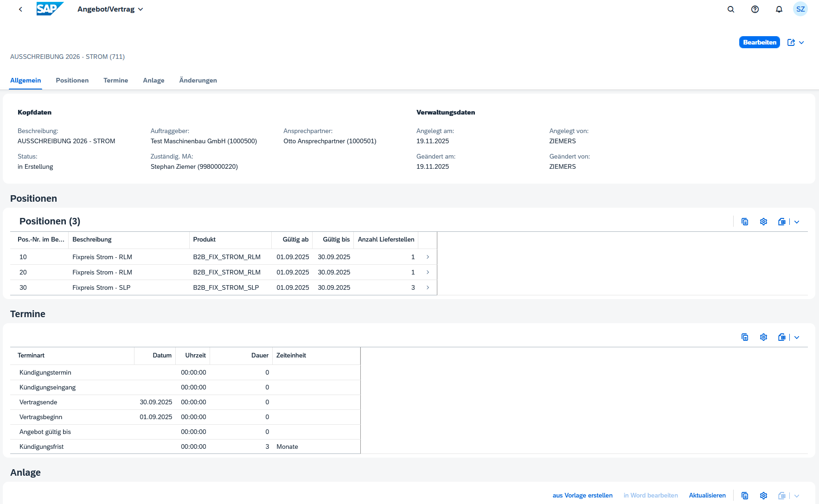Open the SZ user profile avatar

tap(800, 9)
